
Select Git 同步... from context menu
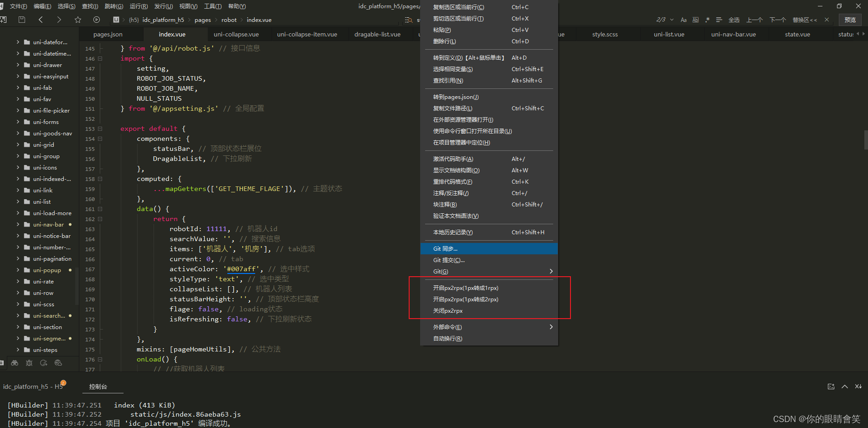[489, 248]
